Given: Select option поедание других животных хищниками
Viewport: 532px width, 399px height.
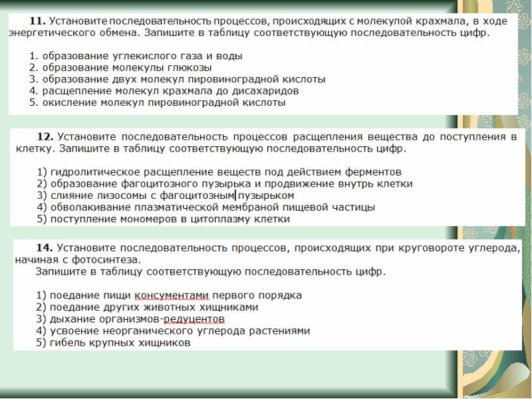Looking at the screenshot, I should tap(147, 307).
